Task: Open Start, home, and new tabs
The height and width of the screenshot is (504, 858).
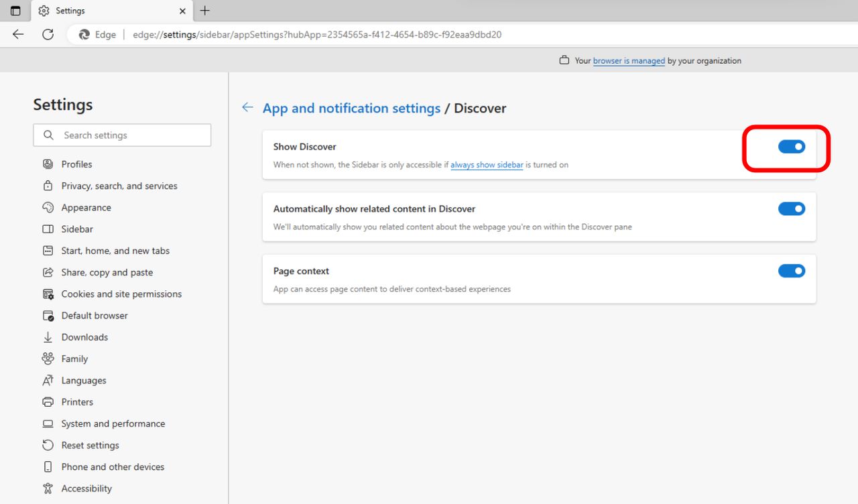Action: coord(115,251)
